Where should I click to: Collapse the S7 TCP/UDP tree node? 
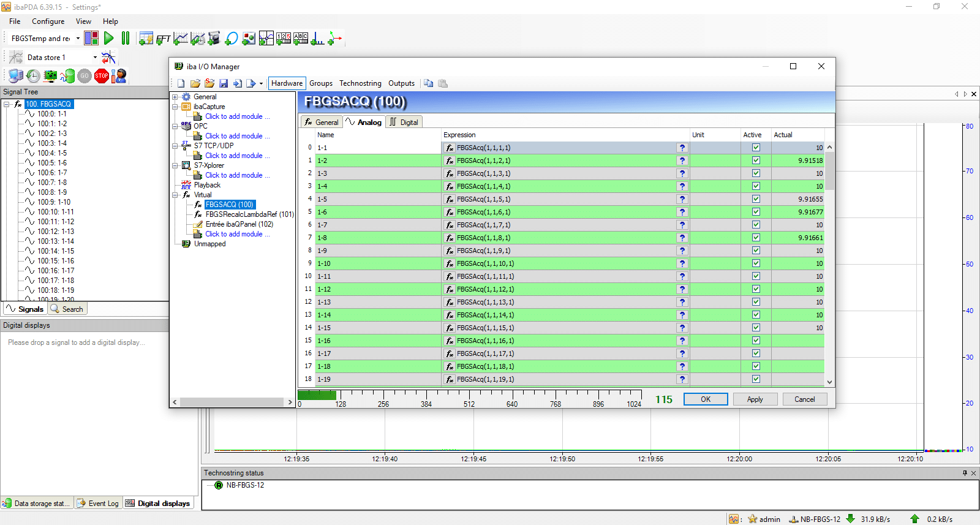175,146
